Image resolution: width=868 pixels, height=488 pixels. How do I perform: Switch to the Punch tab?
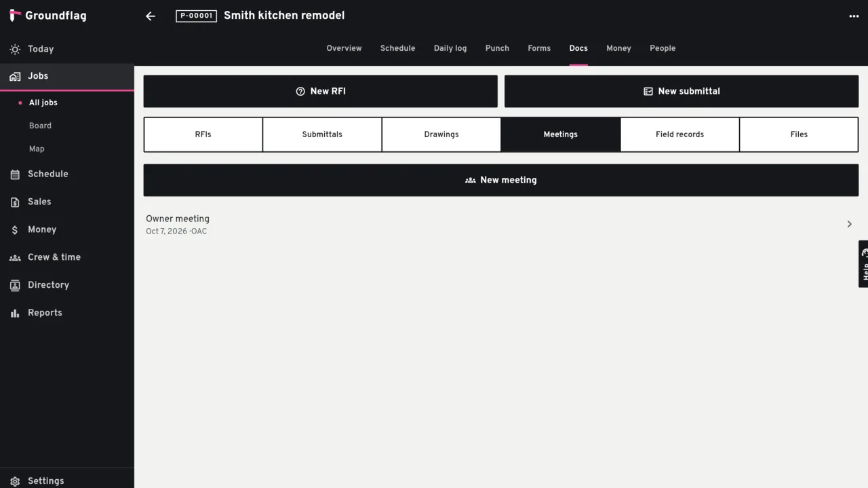497,48
